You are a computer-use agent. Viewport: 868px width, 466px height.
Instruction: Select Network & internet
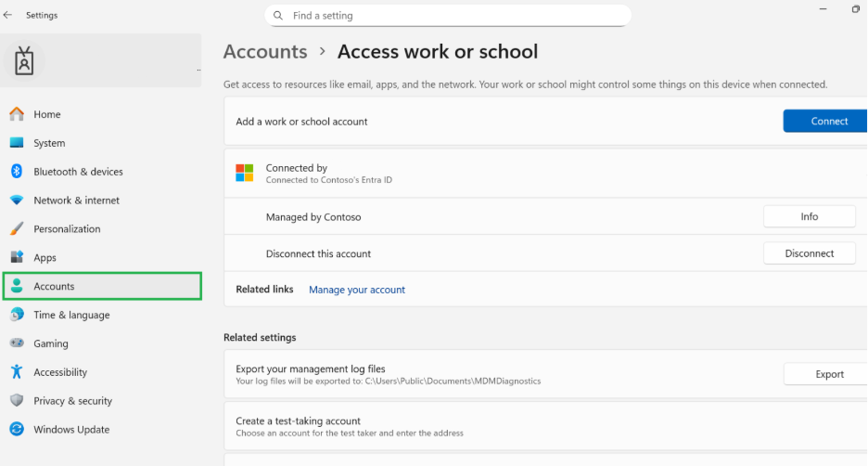pos(102,200)
